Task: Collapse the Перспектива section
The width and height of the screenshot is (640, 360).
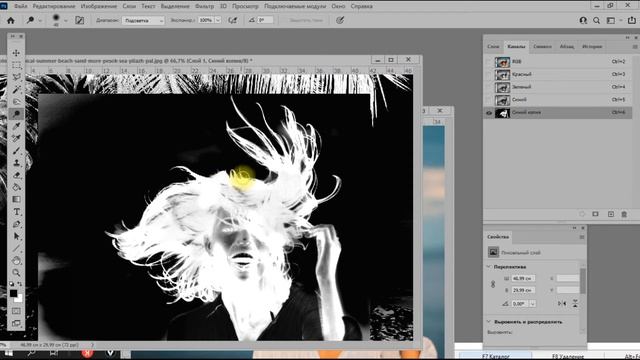Action: pyautogui.click(x=489, y=267)
